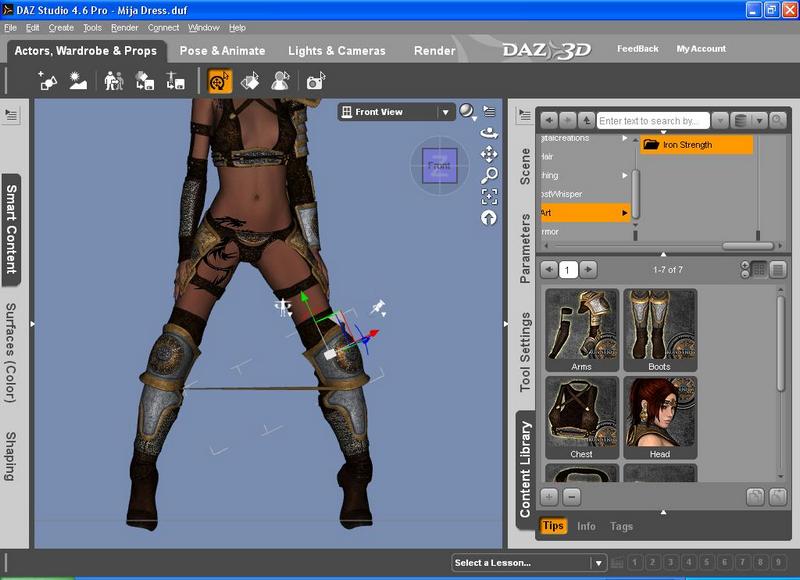This screenshot has height=580, width=800.
Task: Open the right pane options menu icon
Action: click(524, 115)
